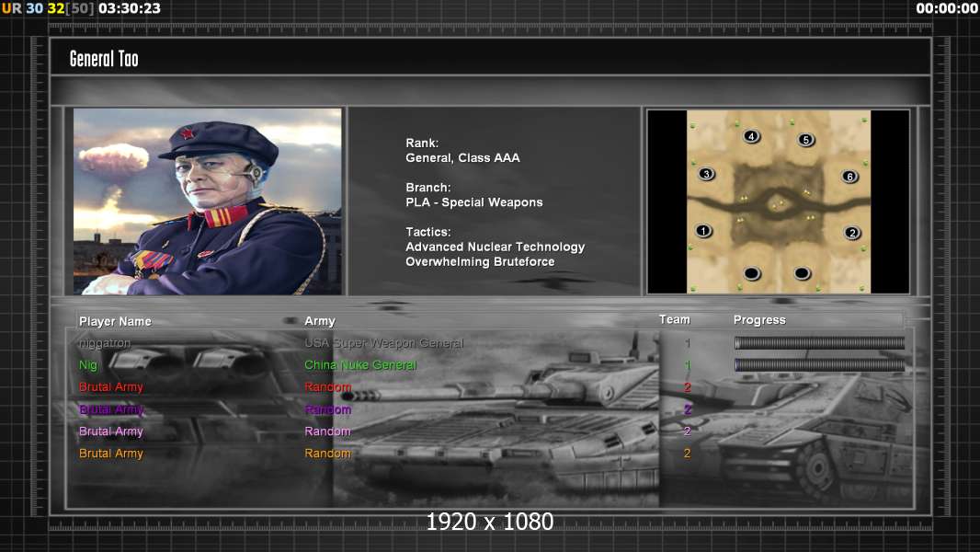The image size is (980, 552).
Task: Click team number in USA Super Weapon General row
Action: click(x=688, y=343)
